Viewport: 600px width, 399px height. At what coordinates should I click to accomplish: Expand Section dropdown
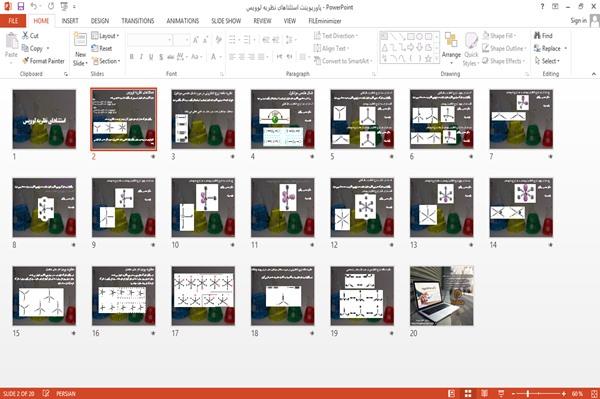tap(106, 61)
